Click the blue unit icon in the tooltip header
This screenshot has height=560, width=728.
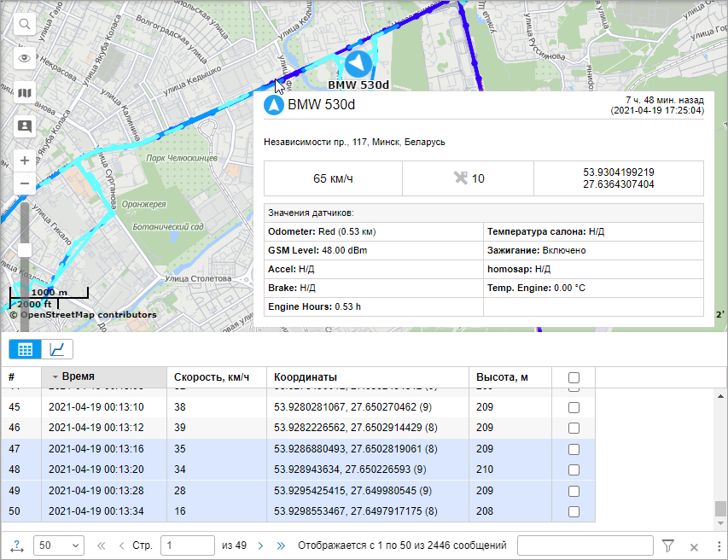(273, 105)
